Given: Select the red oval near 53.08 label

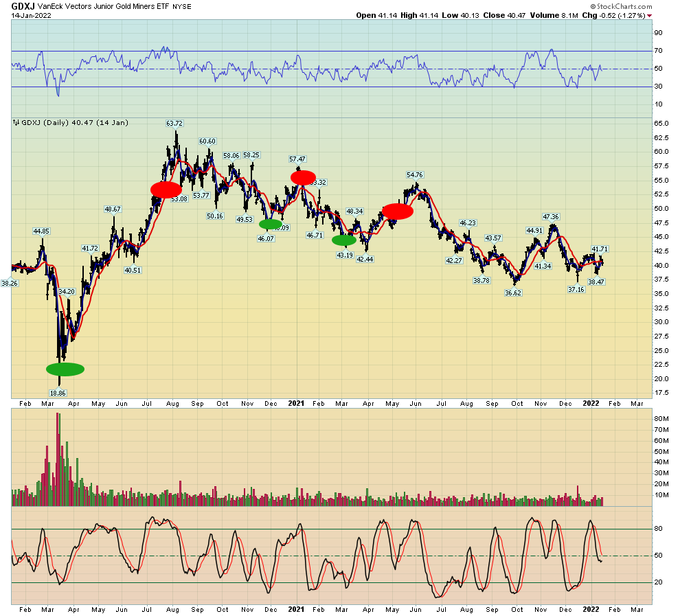Looking at the screenshot, I should 166,190.
